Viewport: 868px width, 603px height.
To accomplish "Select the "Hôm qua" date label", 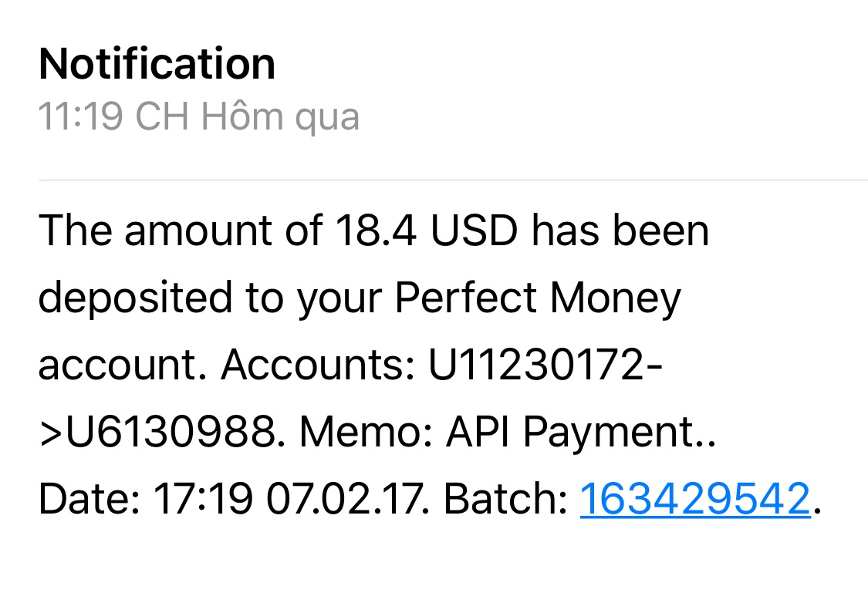I will pos(280,117).
